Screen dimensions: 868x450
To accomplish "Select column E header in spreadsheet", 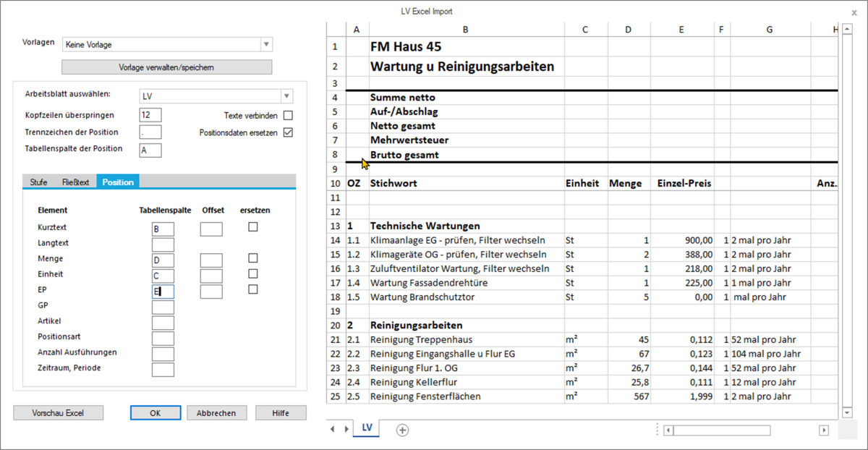I will [682, 29].
